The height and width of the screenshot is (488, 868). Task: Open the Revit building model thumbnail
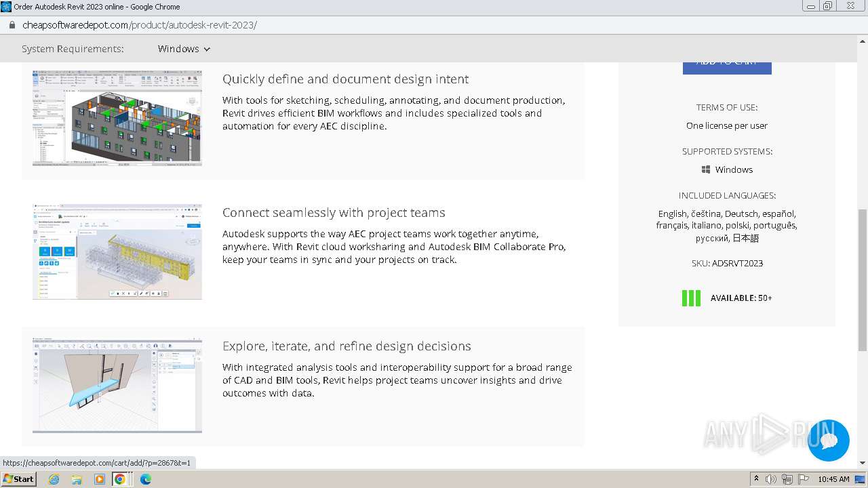coord(117,119)
